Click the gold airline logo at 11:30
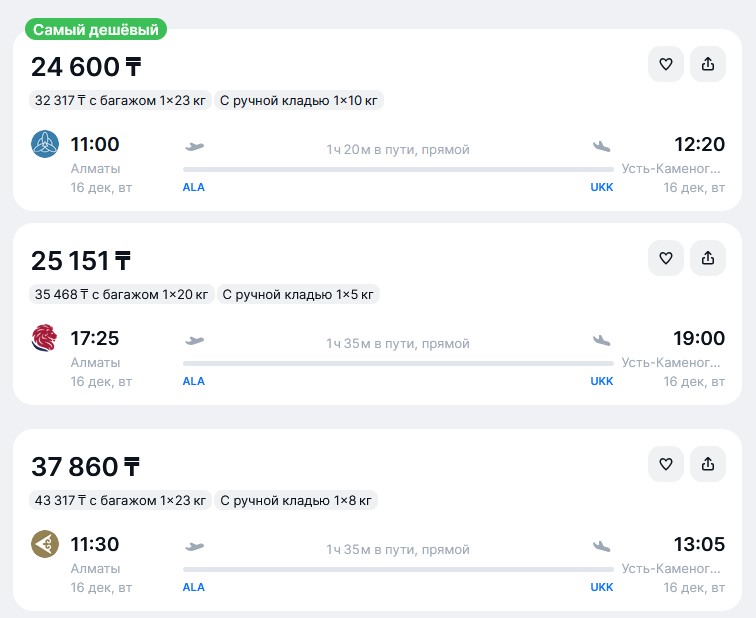Viewport: 756px width, 618px height. point(45,544)
